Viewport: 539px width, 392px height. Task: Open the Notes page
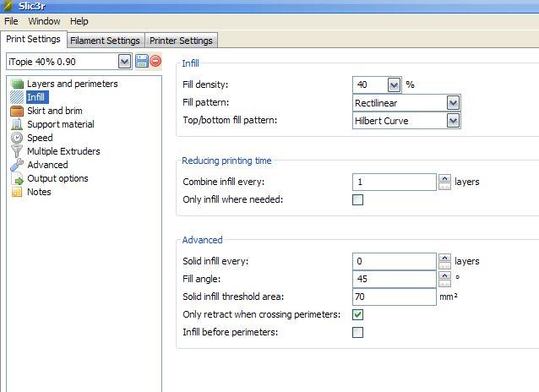[39, 192]
